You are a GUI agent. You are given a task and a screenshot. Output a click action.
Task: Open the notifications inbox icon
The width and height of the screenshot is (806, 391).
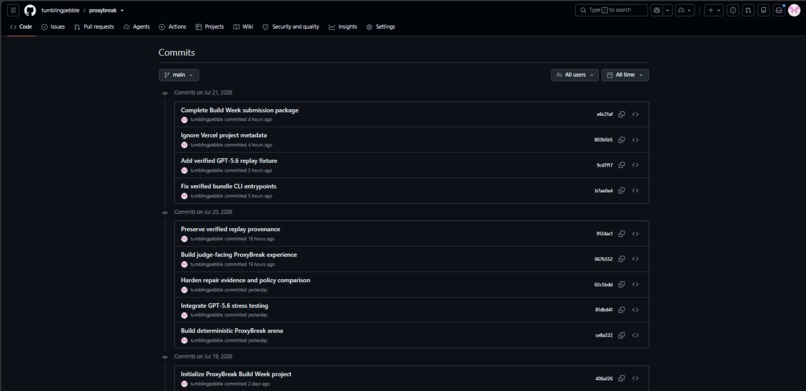[779, 10]
